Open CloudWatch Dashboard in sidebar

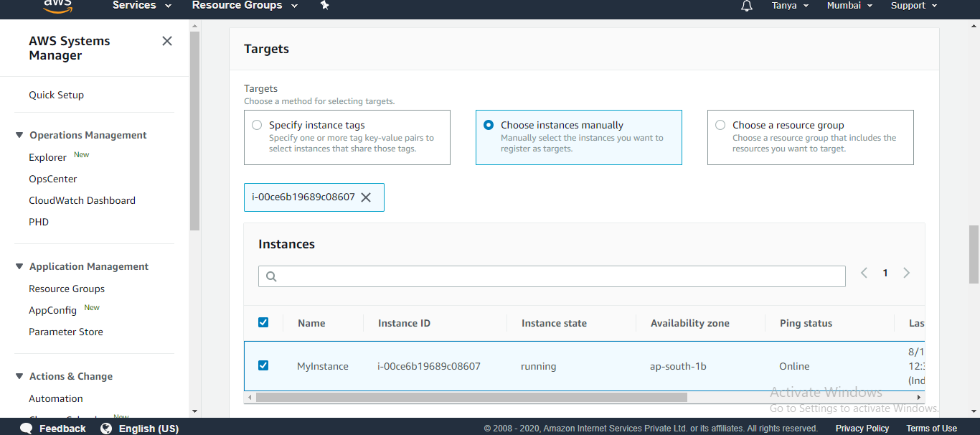82,200
